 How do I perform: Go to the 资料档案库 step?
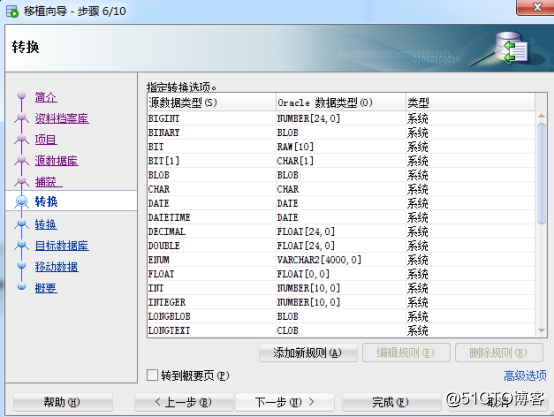61,118
